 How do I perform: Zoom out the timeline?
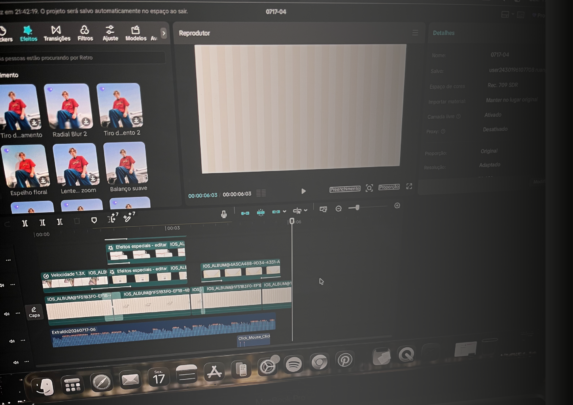point(338,209)
